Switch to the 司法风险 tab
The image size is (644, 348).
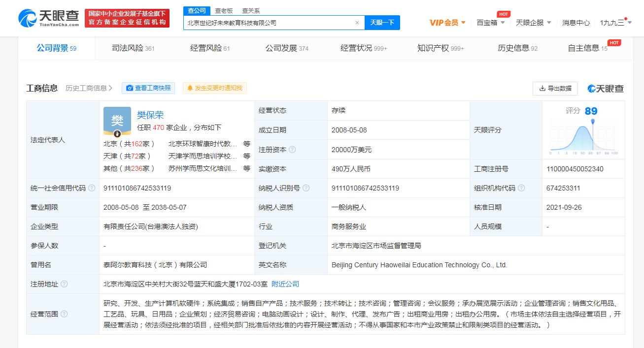tap(133, 48)
